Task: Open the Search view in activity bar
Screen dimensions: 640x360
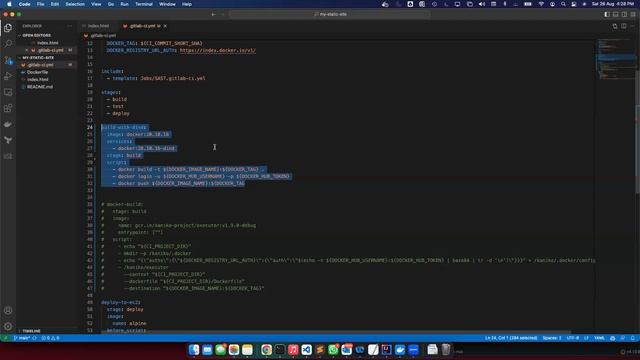Action: pos(8,43)
